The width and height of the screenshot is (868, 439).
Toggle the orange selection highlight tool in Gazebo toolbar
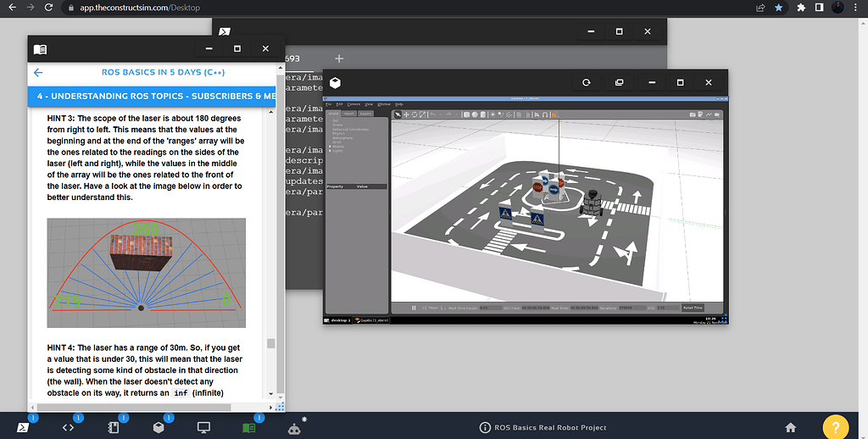pyautogui.click(x=554, y=114)
